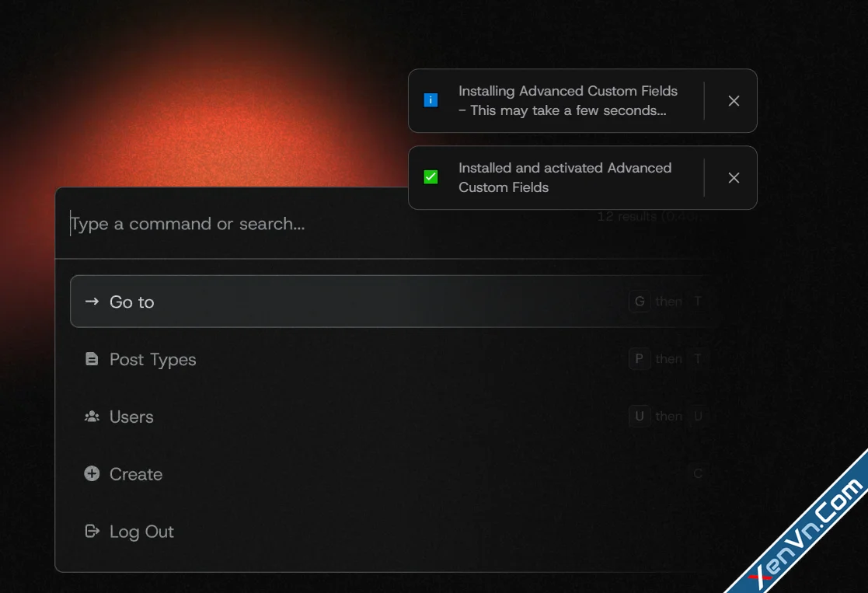Click the 'P' shortcut key in the Post Types row
This screenshot has width=868, height=593.
point(640,359)
